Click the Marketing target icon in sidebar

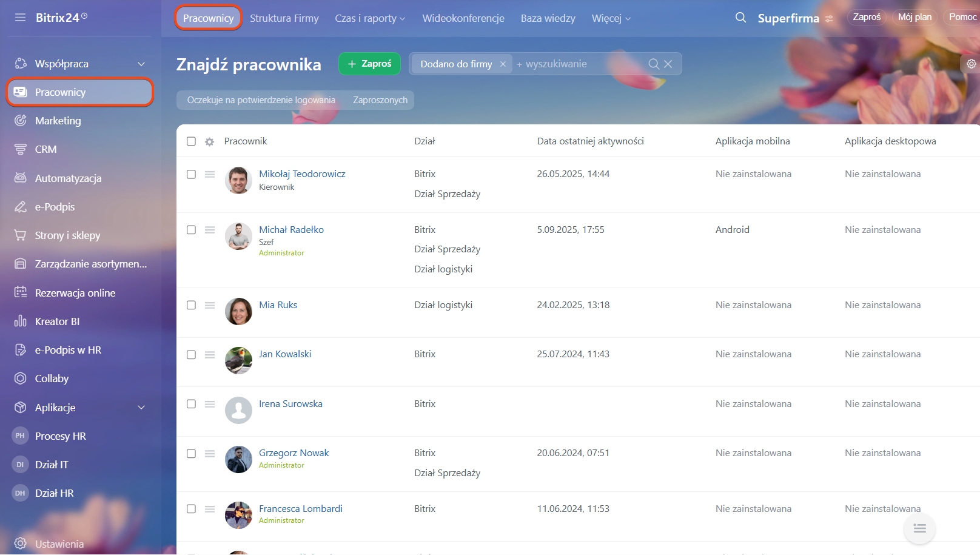tap(21, 121)
